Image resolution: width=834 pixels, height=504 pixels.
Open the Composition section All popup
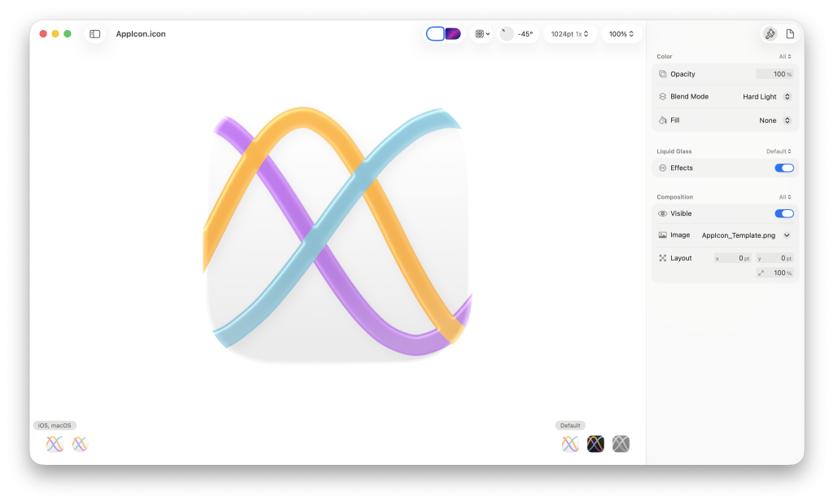pyautogui.click(x=785, y=197)
